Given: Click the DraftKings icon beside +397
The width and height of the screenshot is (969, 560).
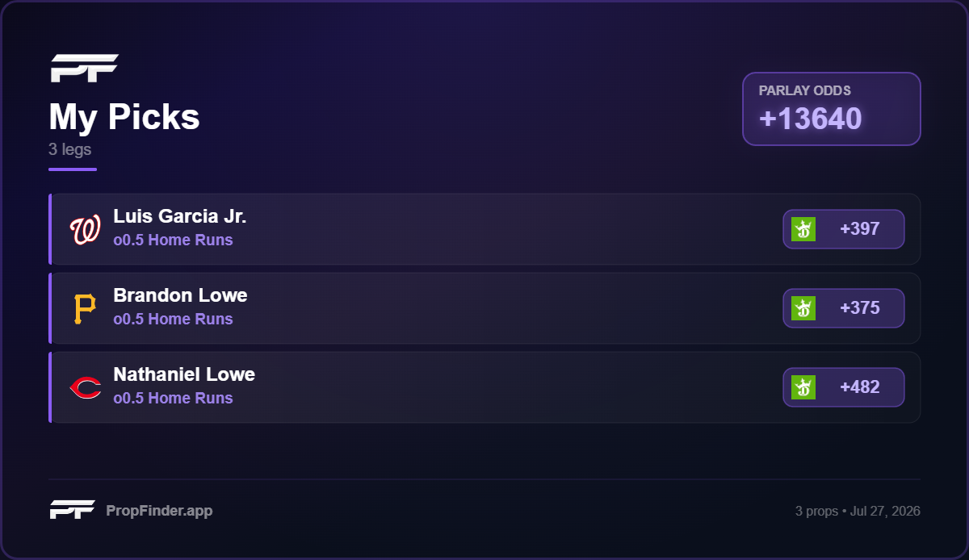Looking at the screenshot, I should click(x=803, y=229).
